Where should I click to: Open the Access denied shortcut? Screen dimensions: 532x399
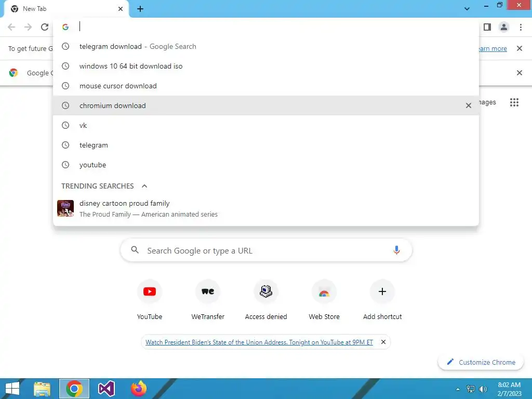tap(266, 300)
